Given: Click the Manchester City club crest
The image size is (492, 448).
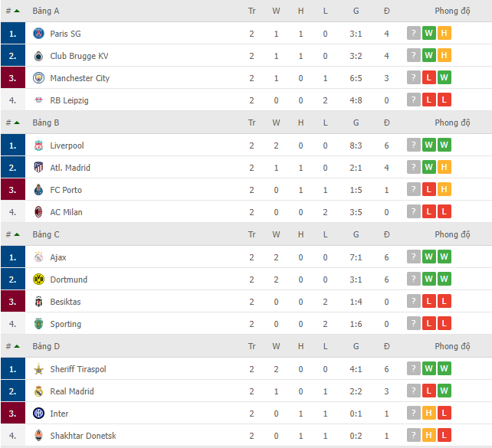Looking at the screenshot, I should pyautogui.click(x=38, y=78).
